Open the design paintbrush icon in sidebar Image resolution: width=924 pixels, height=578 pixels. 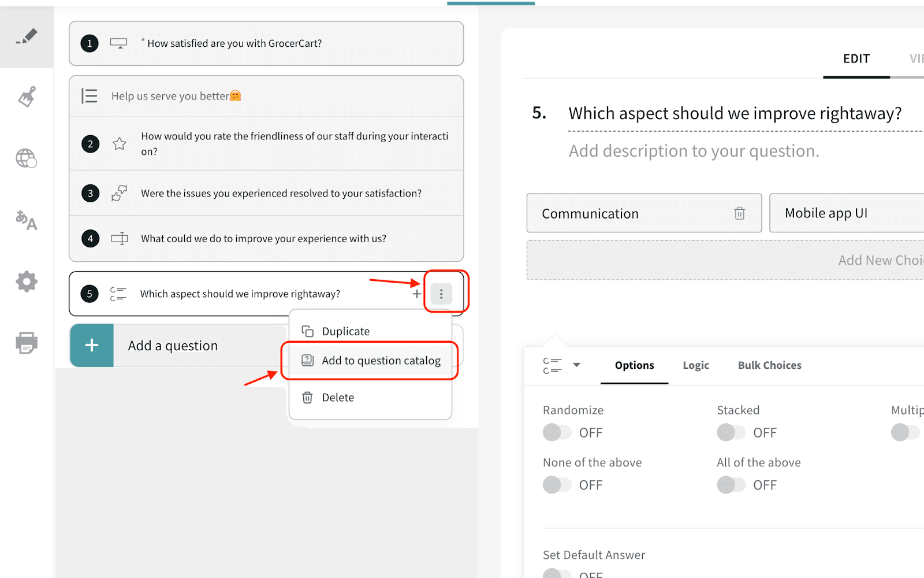pyautogui.click(x=27, y=97)
